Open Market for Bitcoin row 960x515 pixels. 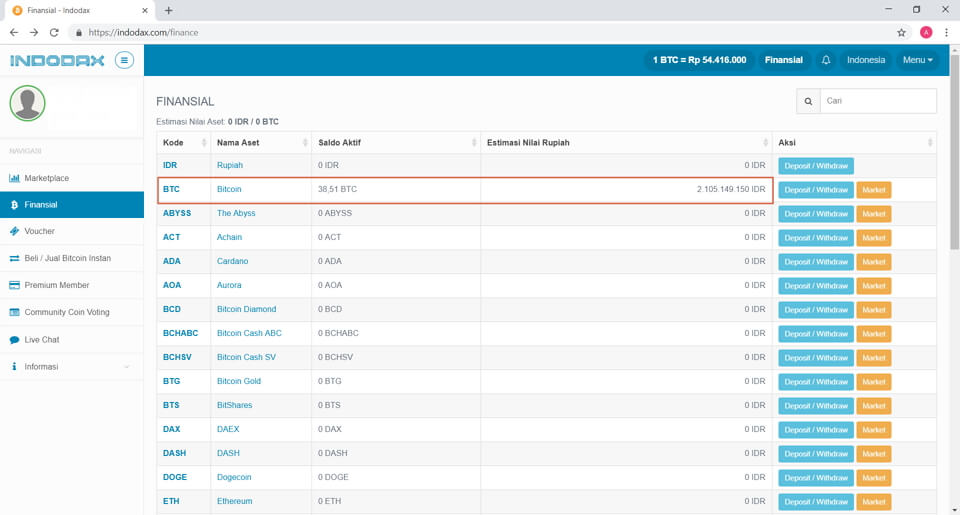(874, 190)
